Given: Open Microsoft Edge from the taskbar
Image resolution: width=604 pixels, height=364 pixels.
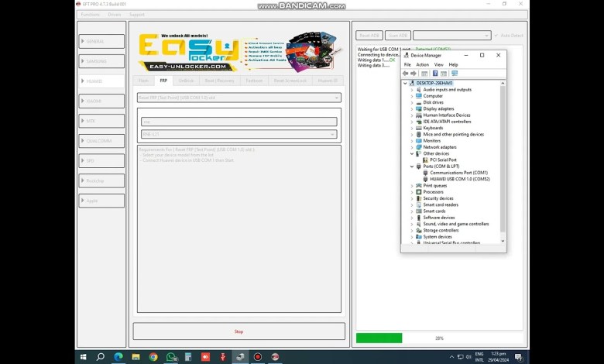Looking at the screenshot, I should coord(118,357).
